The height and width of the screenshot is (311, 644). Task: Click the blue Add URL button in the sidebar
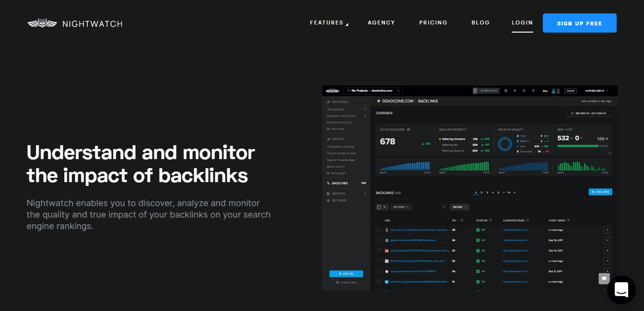[x=346, y=274]
